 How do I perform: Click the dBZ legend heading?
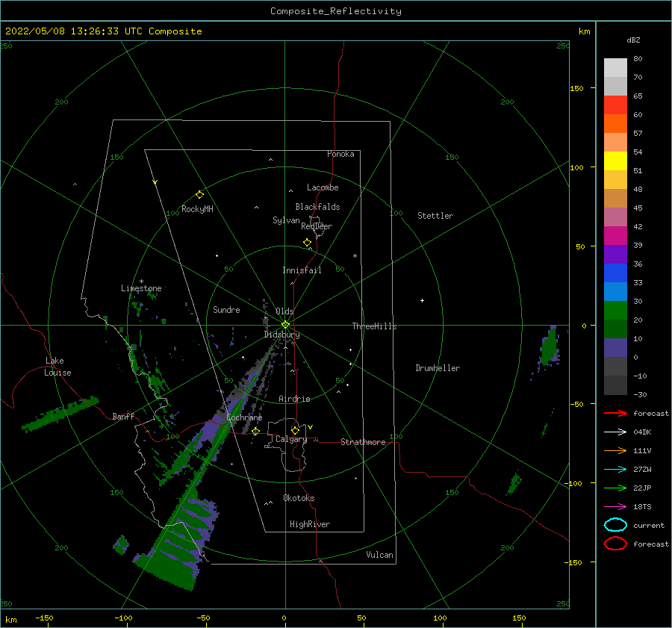633,40
